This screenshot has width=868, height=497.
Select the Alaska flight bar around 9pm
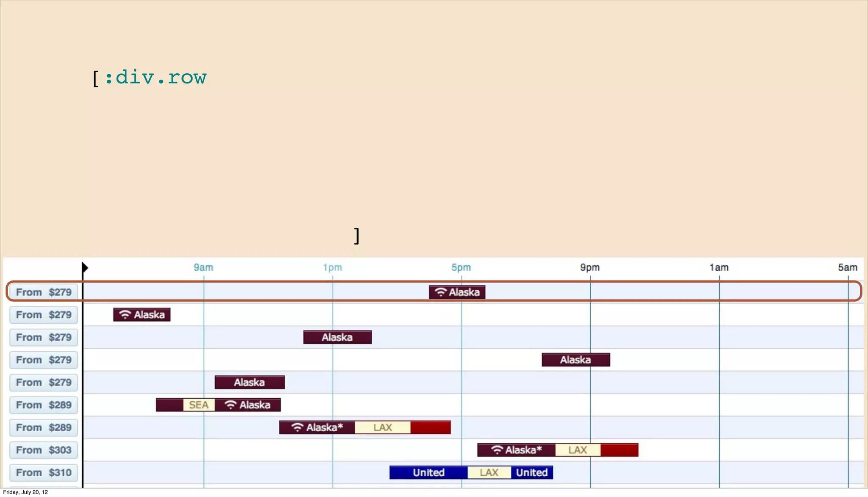click(x=576, y=360)
